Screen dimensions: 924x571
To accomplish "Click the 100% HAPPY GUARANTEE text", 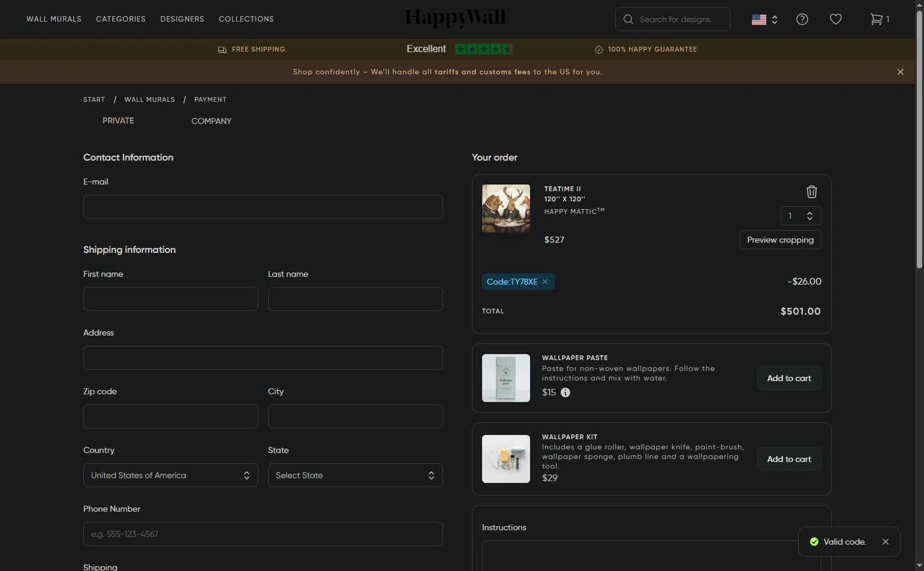I will [x=652, y=50].
